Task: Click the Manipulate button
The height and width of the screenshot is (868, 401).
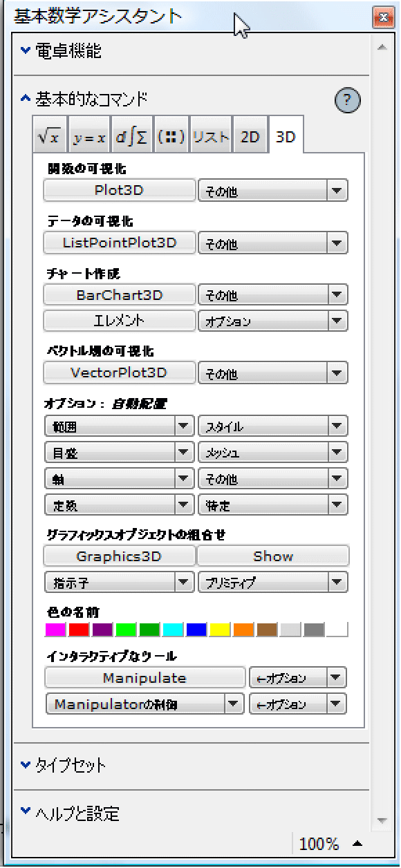Action: pos(145,677)
